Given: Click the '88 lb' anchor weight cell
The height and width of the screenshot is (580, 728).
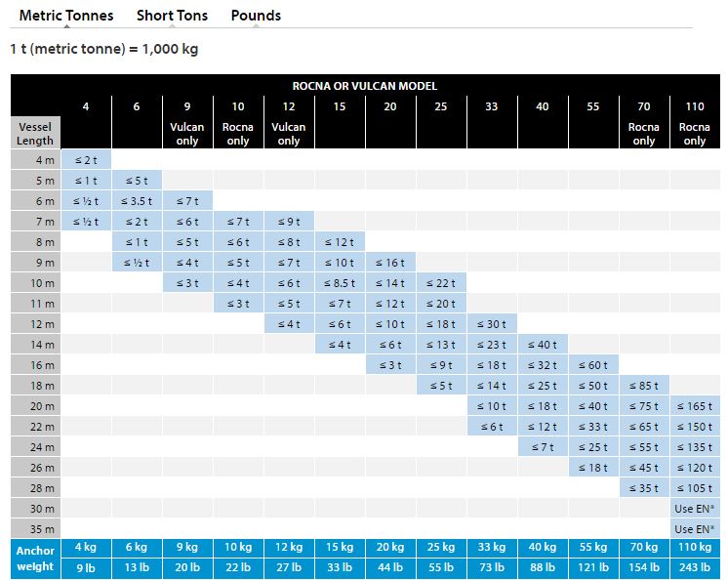Looking at the screenshot, I should point(543,567).
